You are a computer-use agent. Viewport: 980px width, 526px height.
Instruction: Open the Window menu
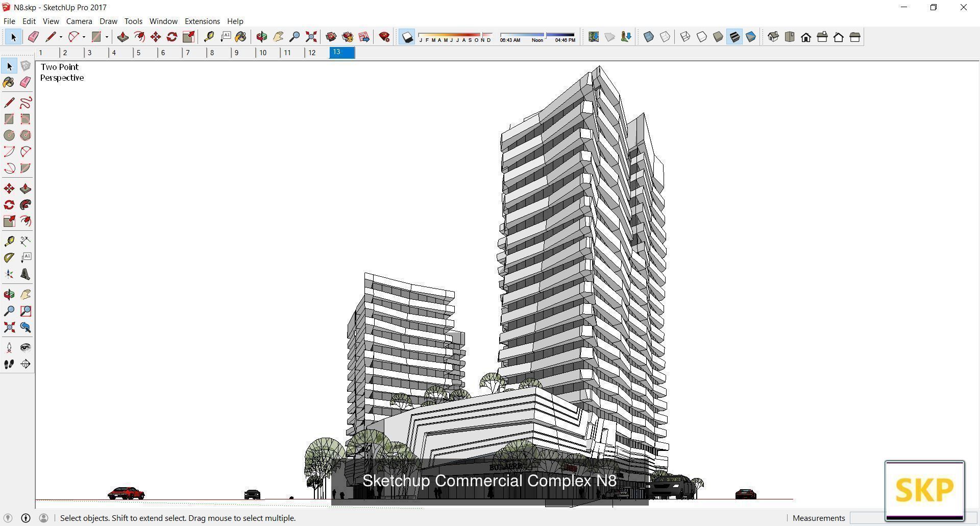(x=163, y=21)
